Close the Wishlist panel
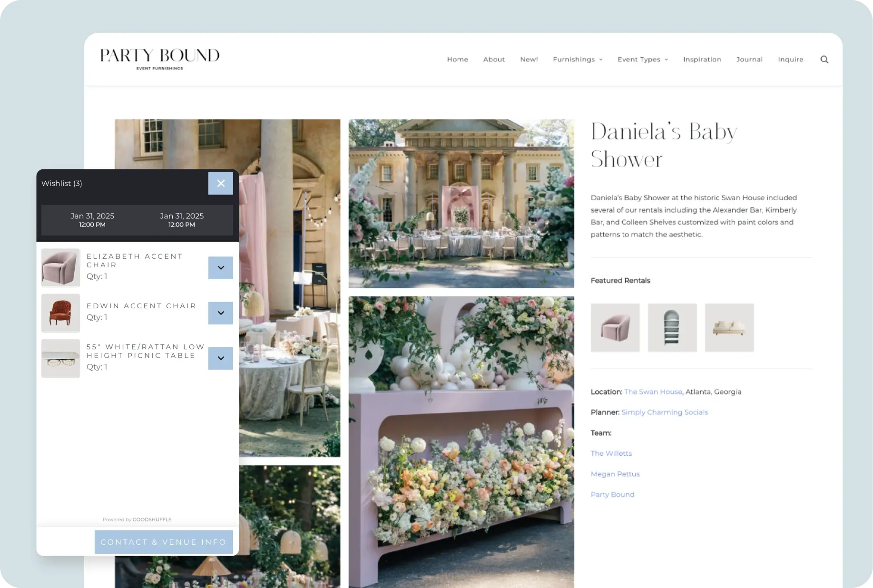This screenshot has height=588, width=873. pos(221,183)
